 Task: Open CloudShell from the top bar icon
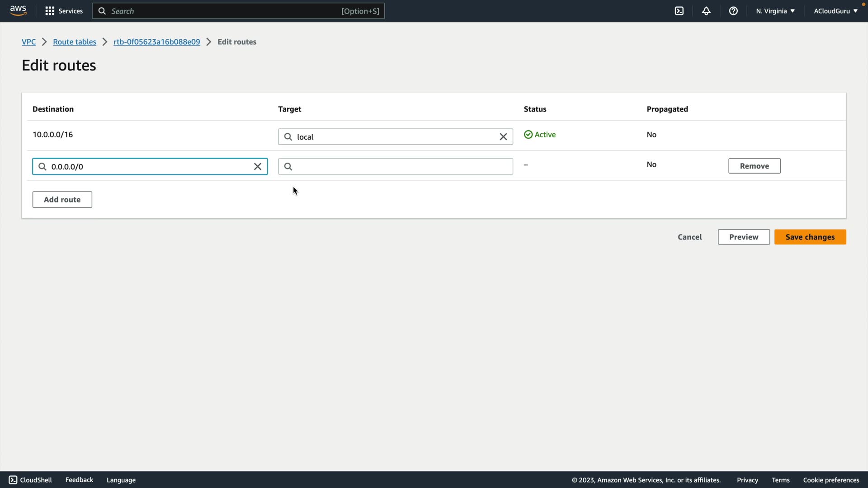tap(679, 11)
